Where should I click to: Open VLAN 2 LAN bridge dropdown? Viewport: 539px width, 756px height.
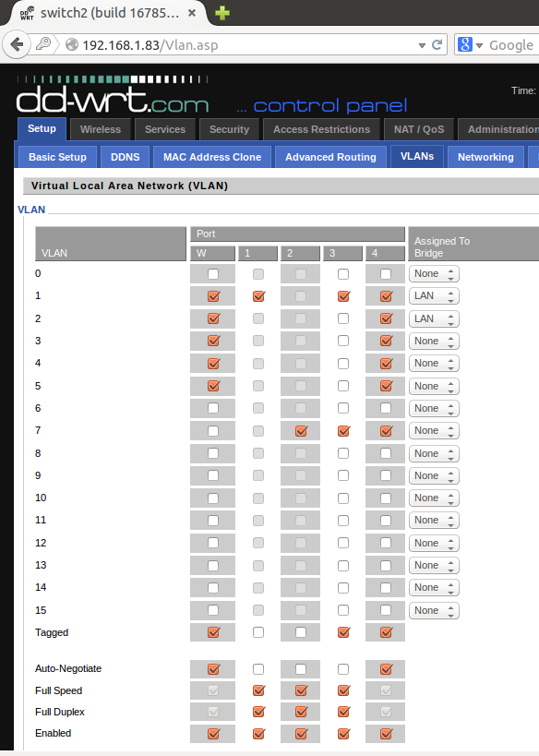coord(434,318)
